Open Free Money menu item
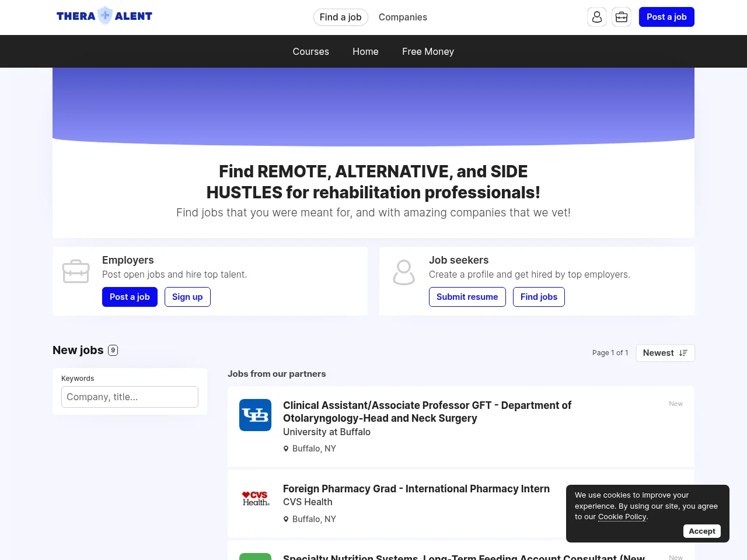The image size is (747, 560). click(x=428, y=51)
